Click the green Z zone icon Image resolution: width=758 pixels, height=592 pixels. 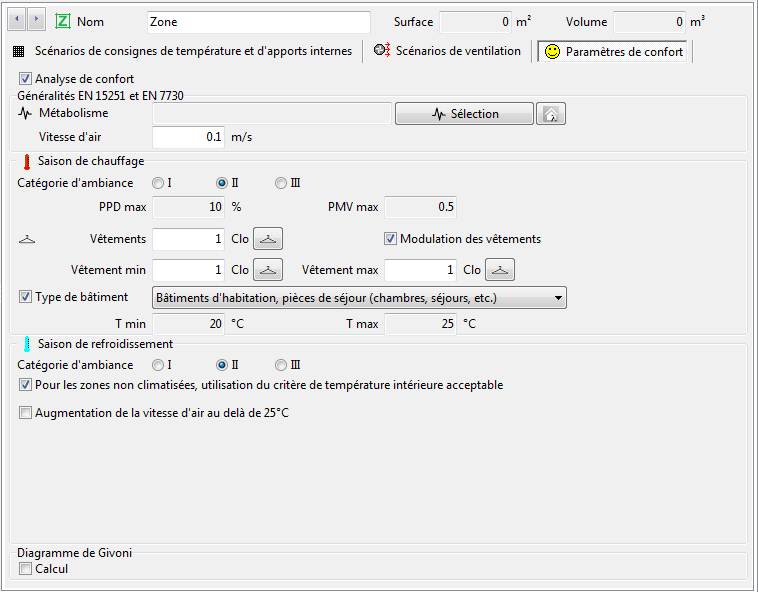(x=63, y=21)
